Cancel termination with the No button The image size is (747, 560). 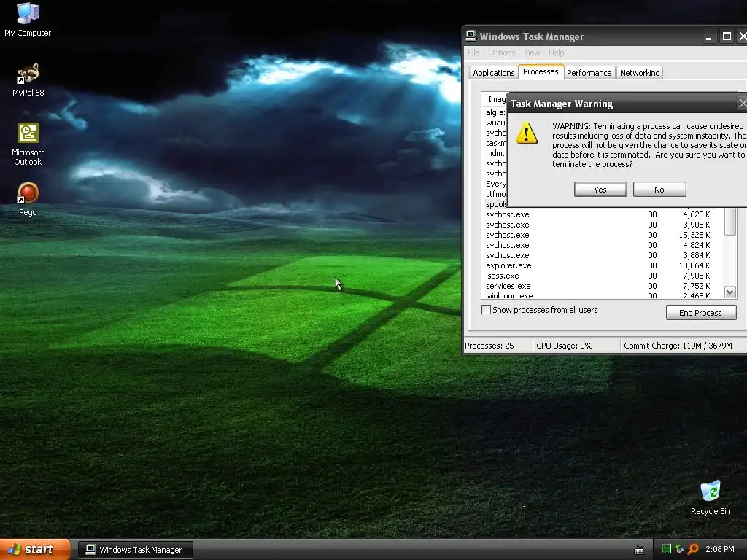click(659, 189)
